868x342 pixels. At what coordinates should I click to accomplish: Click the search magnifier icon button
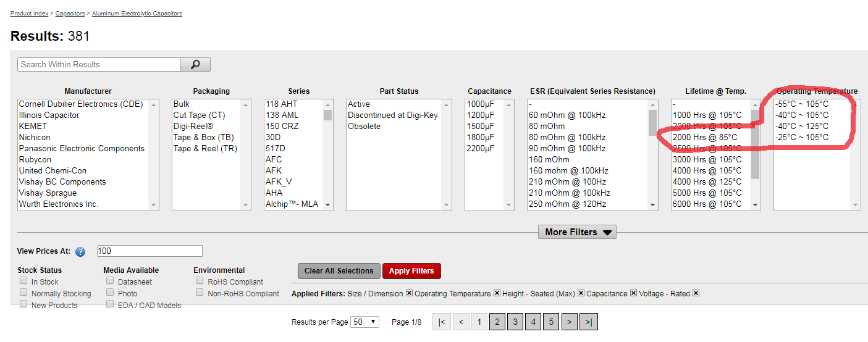(195, 64)
